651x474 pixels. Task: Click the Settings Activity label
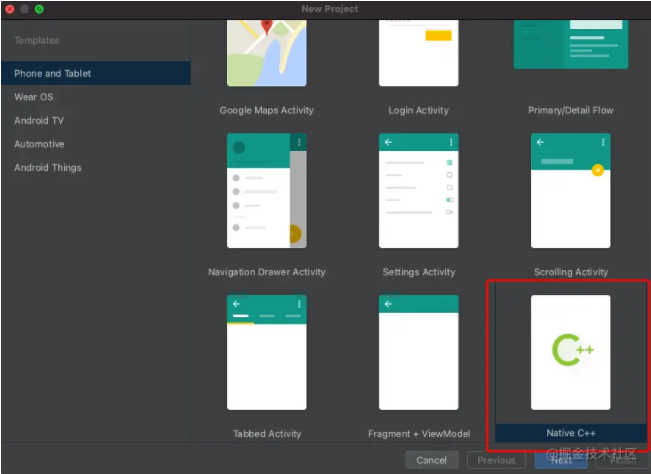418,272
